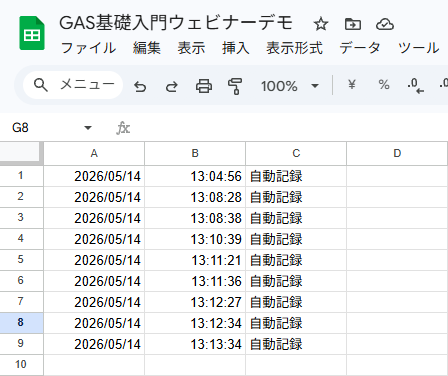Click cell with time 13:12:34
Image resolution: width=448 pixels, height=376 pixels.
pyautogui.click(x=195, y=323)
